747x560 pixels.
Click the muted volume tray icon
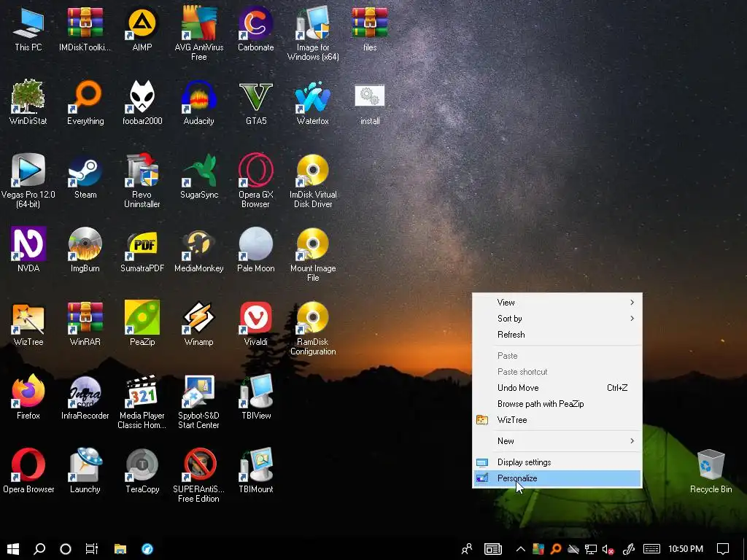pyautogui.click(x=608, y=550)
